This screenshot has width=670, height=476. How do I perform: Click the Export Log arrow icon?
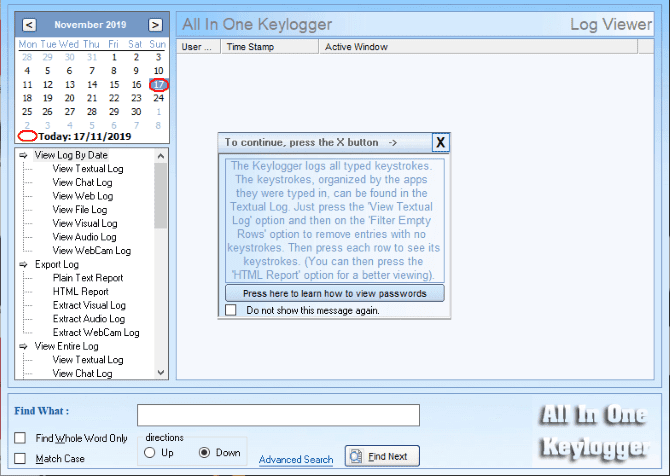pos(24,264)
